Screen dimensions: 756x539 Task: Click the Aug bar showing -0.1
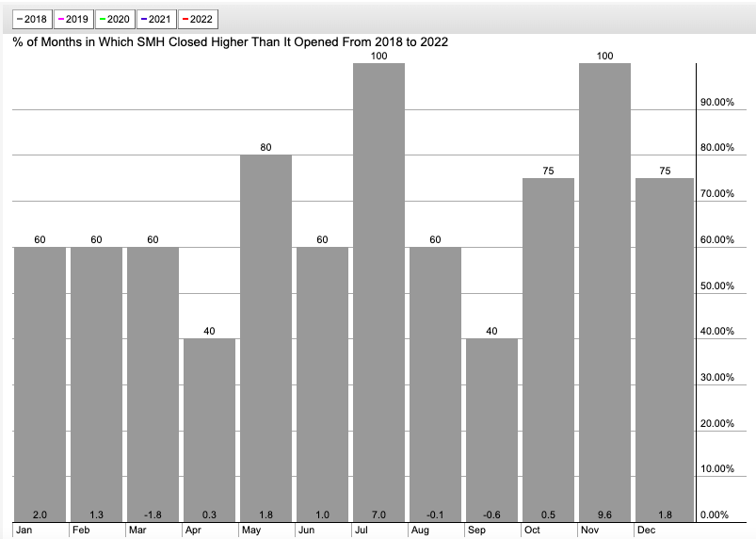(x=435, y=384)
